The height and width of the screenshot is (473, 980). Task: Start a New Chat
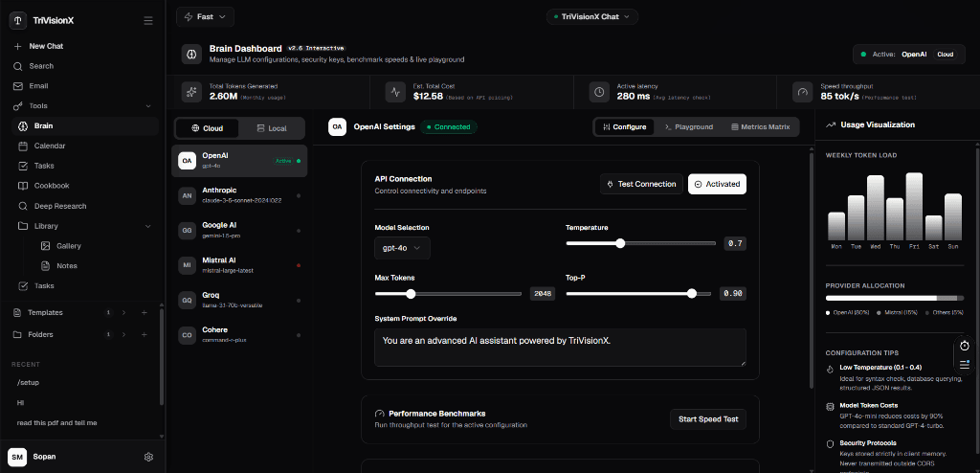[46, 46]
